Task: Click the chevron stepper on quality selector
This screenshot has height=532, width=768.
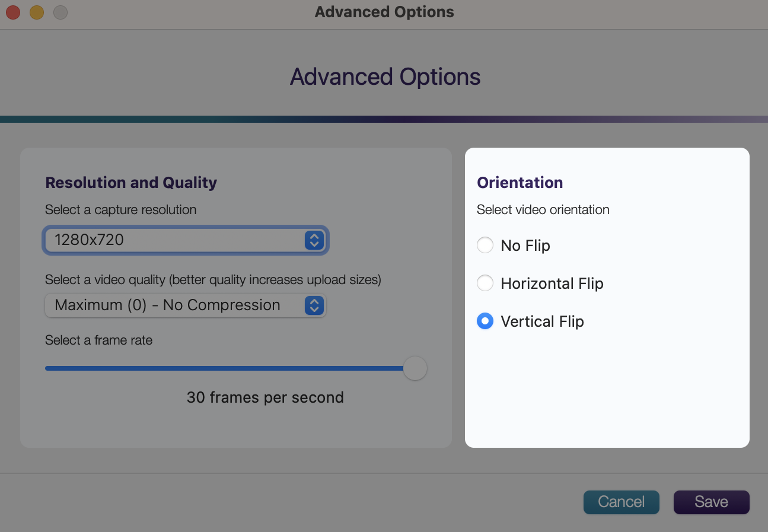Action: (313, 305)
